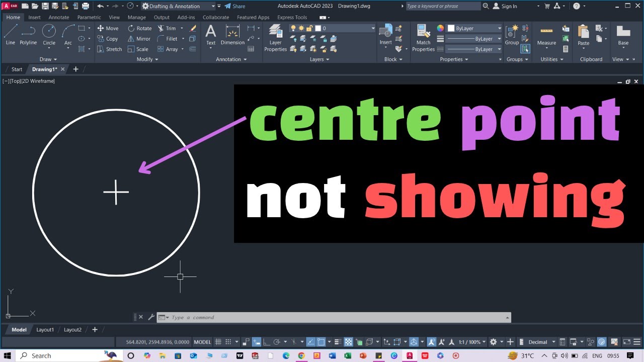This screenshot has height=362, width=644.
Task: Open the object color wheel icon
Action: pyautogui.click(x=440, y=28)
